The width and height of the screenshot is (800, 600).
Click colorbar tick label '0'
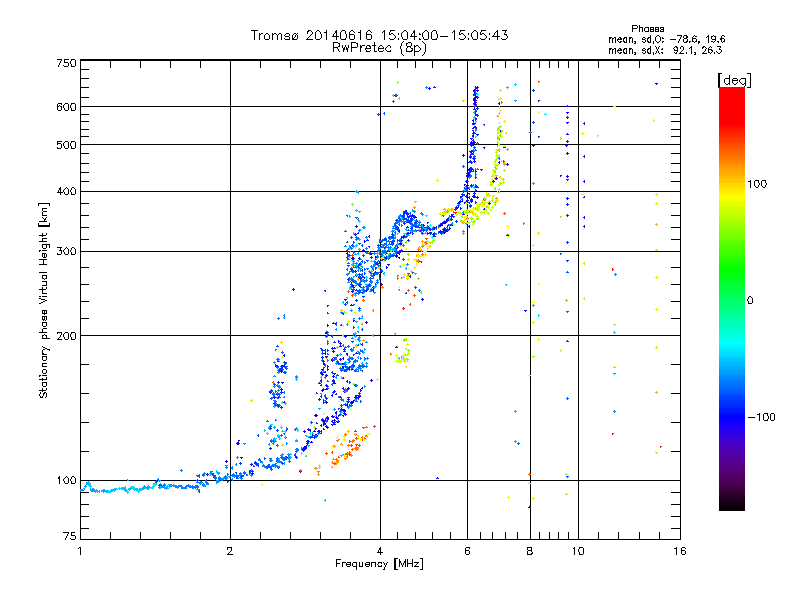point(750,300)
